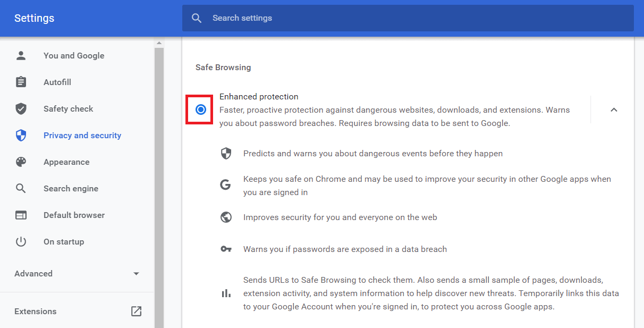Expand the Advanced section arrow
Screen dimensions: 644x328
(136, 274)
